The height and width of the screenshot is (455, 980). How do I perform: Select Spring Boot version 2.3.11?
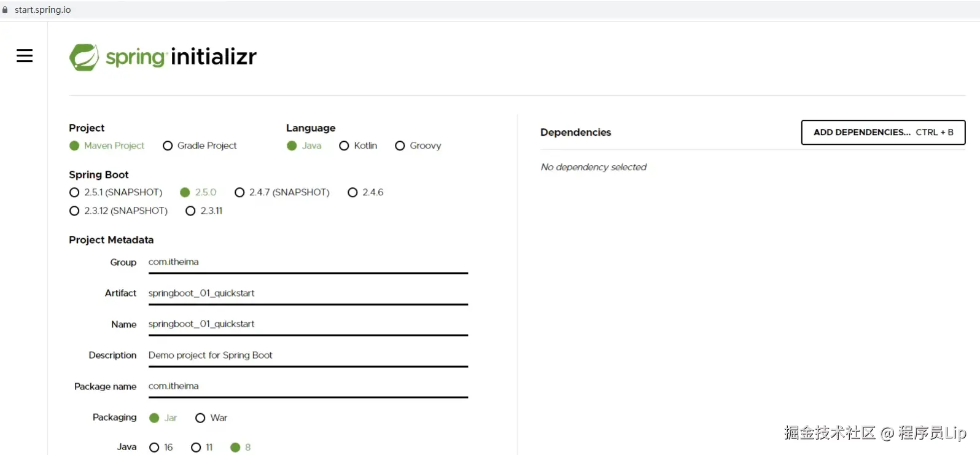(204, 211)
